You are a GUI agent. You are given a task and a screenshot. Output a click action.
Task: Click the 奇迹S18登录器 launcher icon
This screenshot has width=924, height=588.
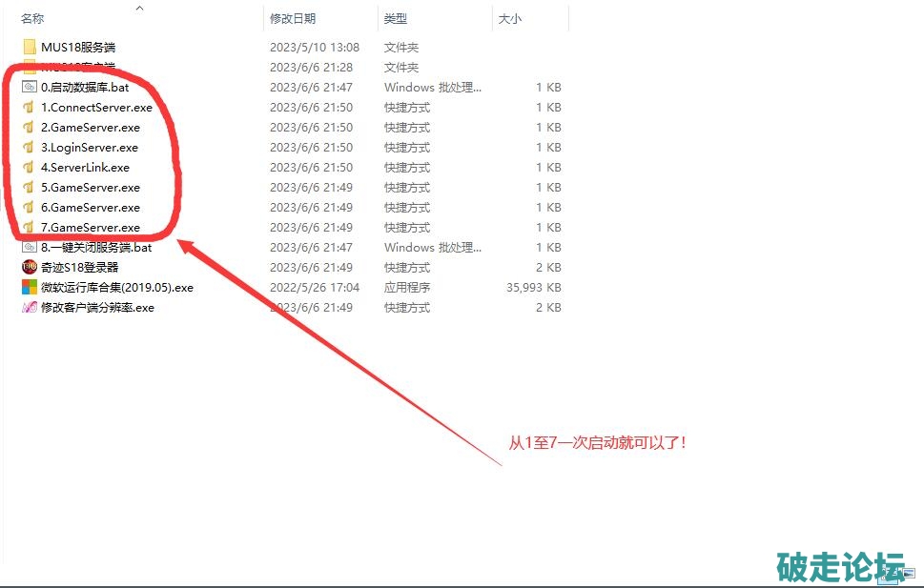[x=29, y=267]
